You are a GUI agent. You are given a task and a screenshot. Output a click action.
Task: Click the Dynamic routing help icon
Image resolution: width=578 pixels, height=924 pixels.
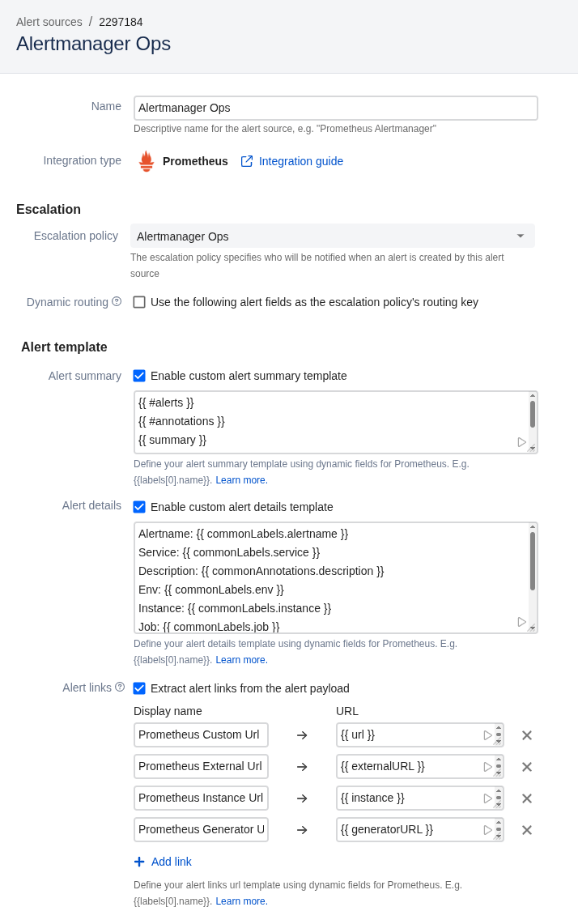(x=117, y=301)
